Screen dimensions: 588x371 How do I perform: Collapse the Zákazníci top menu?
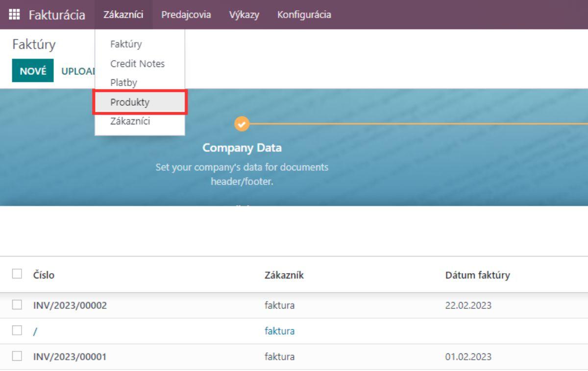[123, 15]
